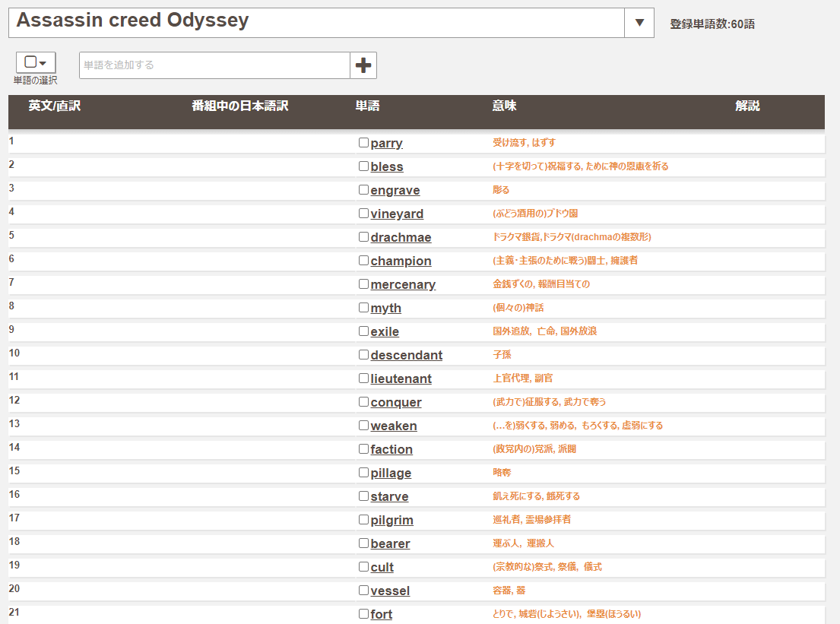Open the word link bless
840x624 pixels.
point(387,166)
